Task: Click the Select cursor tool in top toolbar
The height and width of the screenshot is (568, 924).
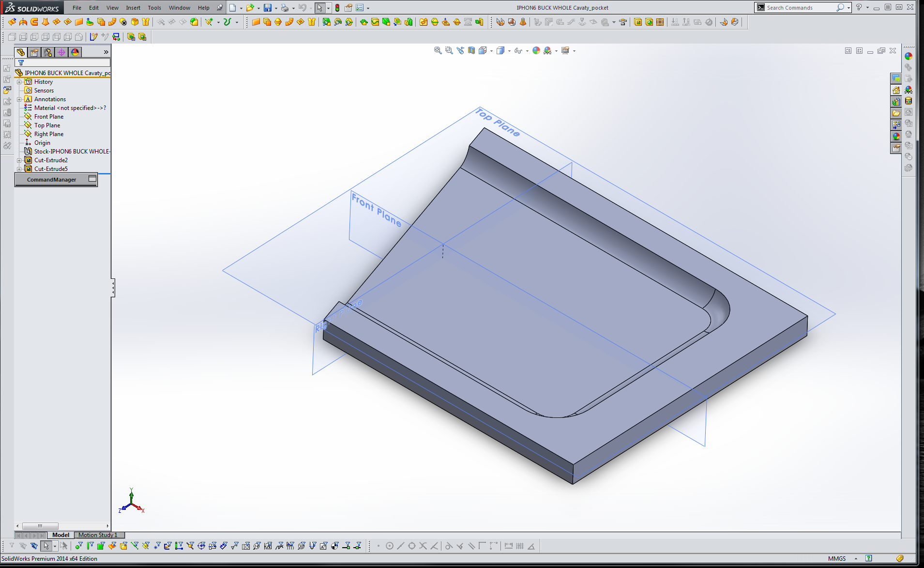Action: (319, 8)
